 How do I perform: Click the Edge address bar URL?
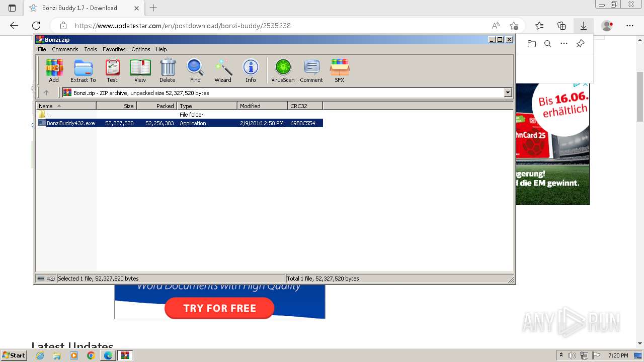click(x=183, y=26)
